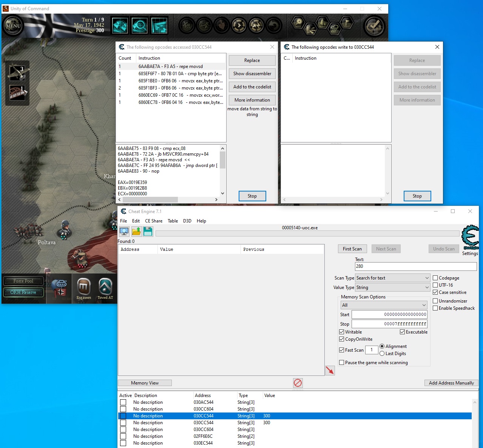483x448 pixels.
Task: Expand the Scan Type dropdown
Action: [393, 278]
